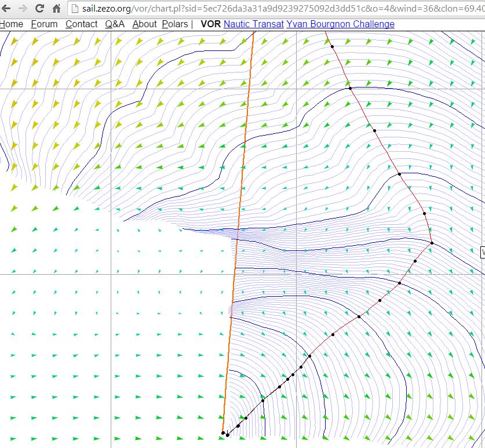The image size is (485, 448).
Task: Open the Forum menu link
Action: 44,24
